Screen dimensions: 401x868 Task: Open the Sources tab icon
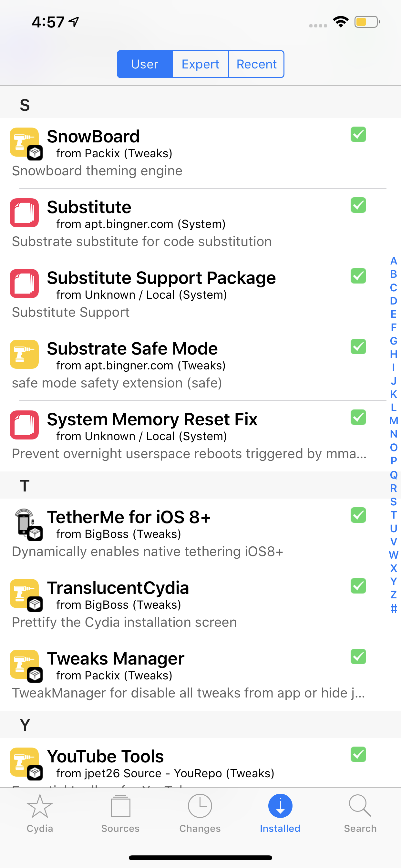[x=120, y=809]
